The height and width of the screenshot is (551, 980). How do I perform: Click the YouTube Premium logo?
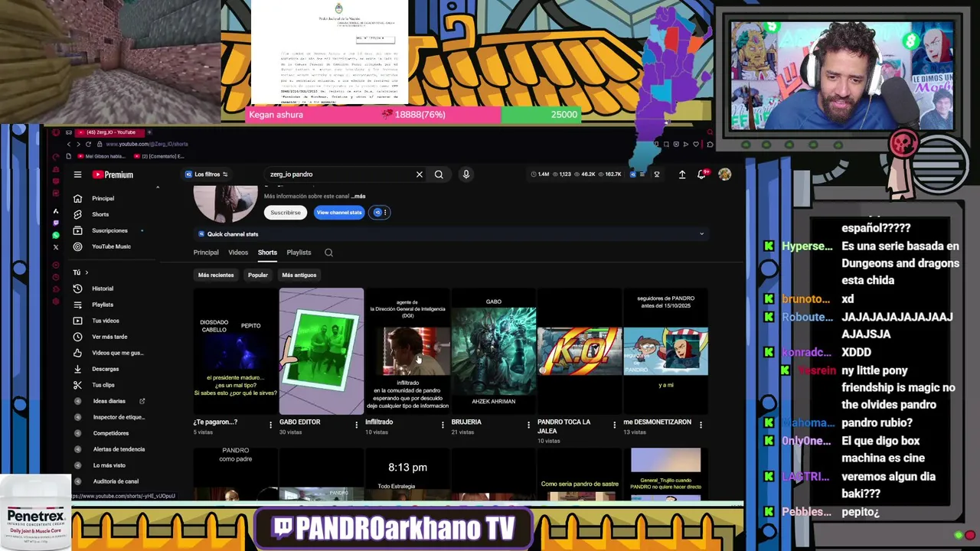point(113,174)
